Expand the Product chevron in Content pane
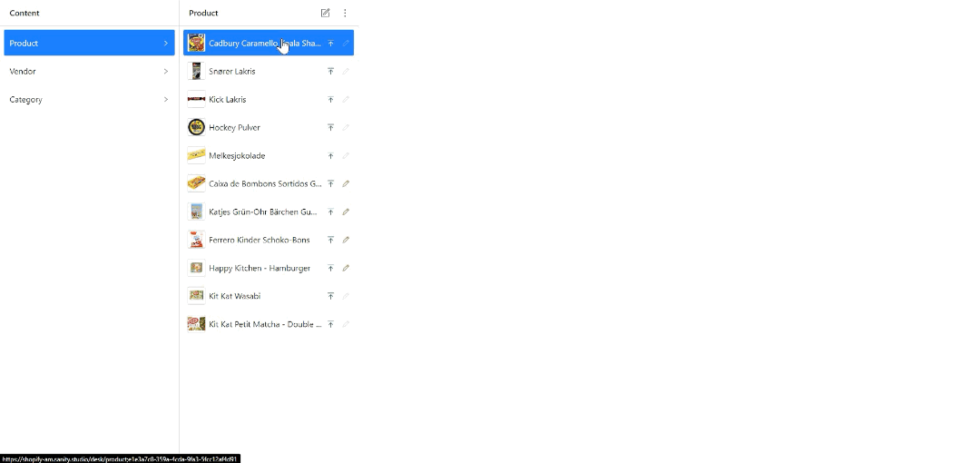Image resolution: width=980 pixels, height=463 pixels. (166, 44)
